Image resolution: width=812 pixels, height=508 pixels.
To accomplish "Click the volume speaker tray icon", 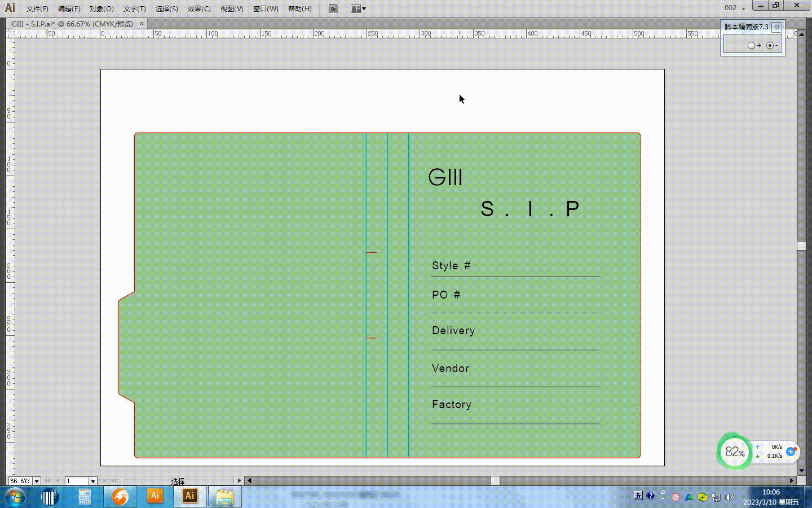I will (730, 497).
